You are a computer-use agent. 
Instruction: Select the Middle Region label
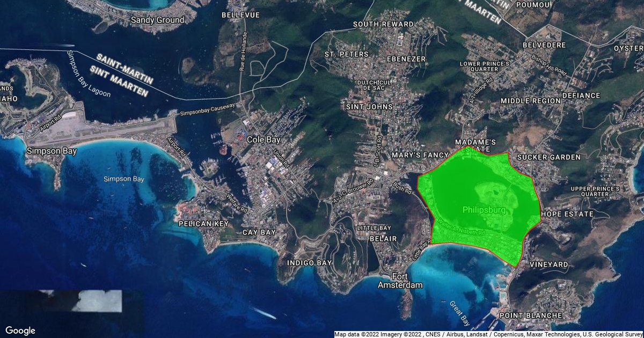coord(530,101)
